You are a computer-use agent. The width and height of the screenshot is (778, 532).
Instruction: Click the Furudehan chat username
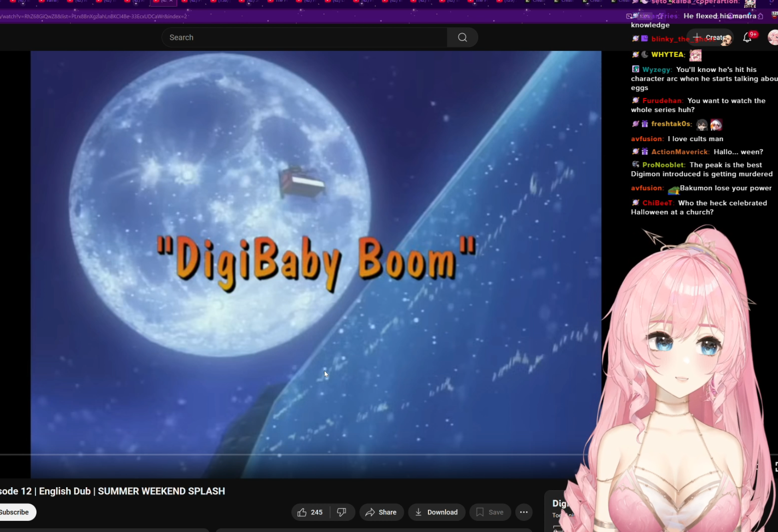[x=662, y=101]
